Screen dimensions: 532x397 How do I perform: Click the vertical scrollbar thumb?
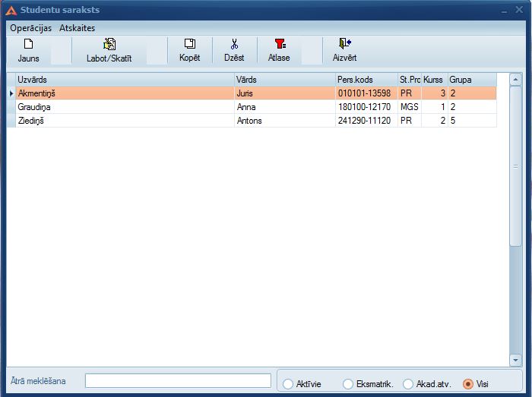click(x=516, y=166)
